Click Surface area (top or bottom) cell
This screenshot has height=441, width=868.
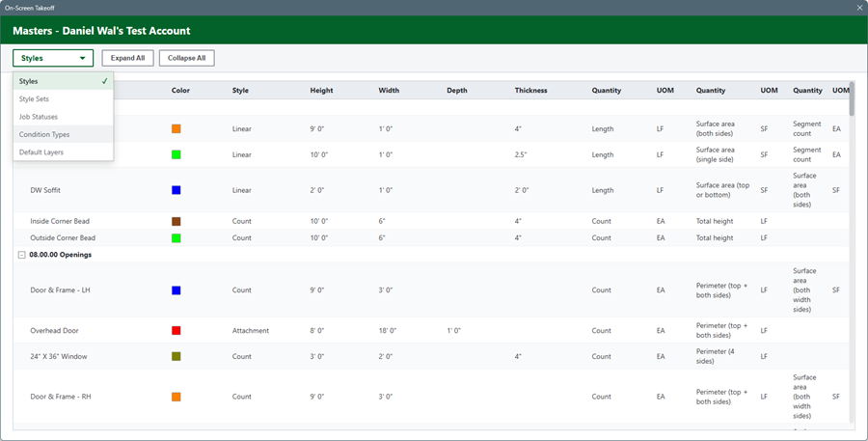[722, 190]
